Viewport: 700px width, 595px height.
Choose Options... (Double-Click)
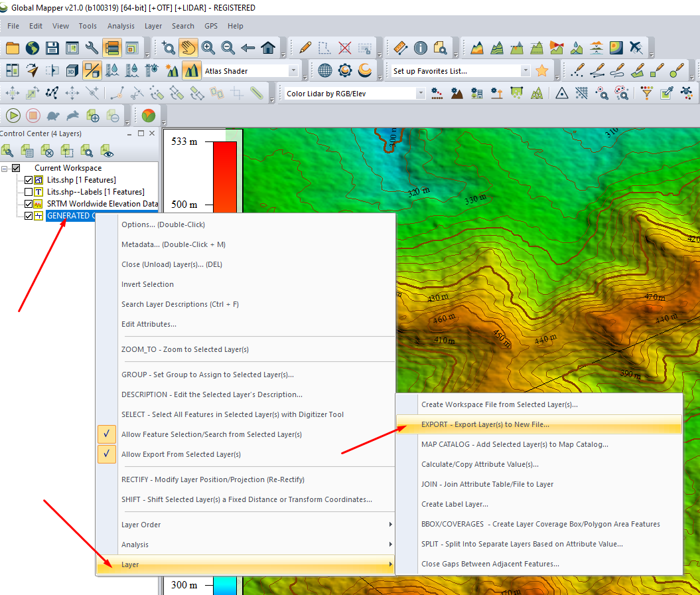245,224
